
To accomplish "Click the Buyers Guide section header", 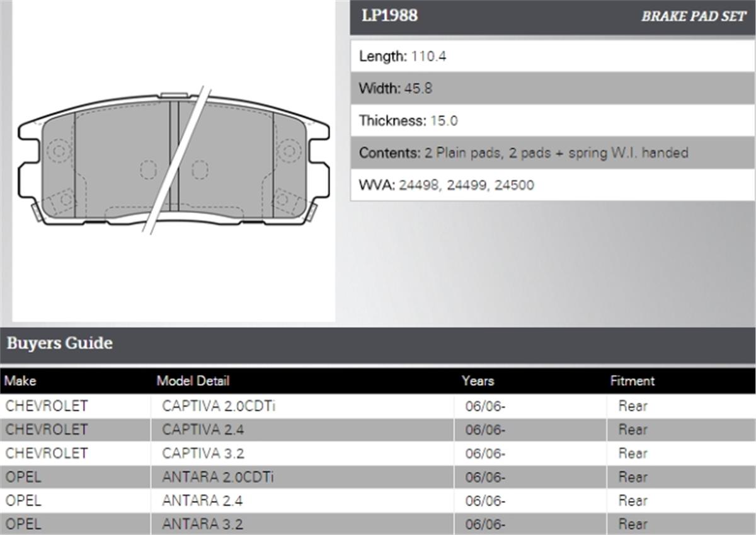I will (378, 344).
